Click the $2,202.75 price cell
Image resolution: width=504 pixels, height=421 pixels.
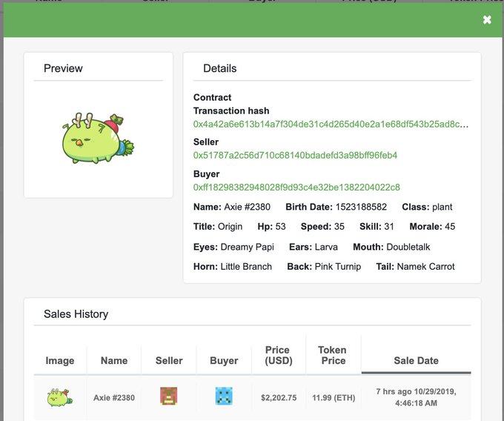click(278, 397)
